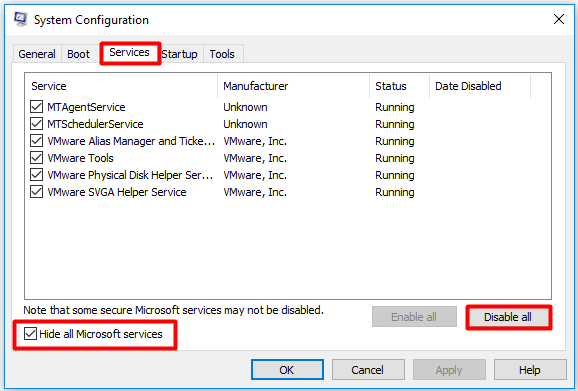Select VMware SVGA Helper Service name
Screen dimensions: 578x391
pyautogui.click(x=117, y=192)
